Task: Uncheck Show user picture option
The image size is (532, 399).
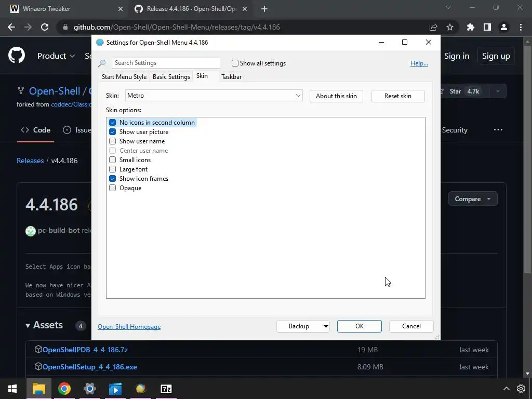Action: click(112, 131)
